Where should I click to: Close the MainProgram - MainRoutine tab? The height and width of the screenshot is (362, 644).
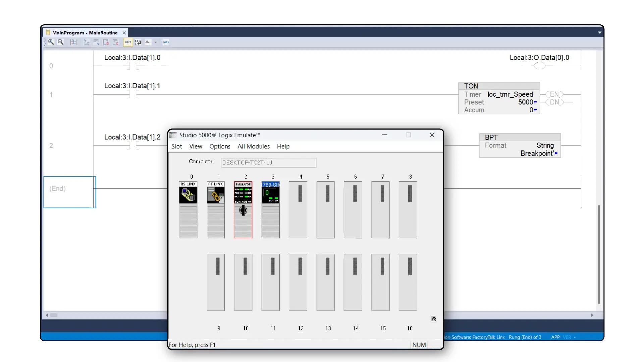coord(124,33)
